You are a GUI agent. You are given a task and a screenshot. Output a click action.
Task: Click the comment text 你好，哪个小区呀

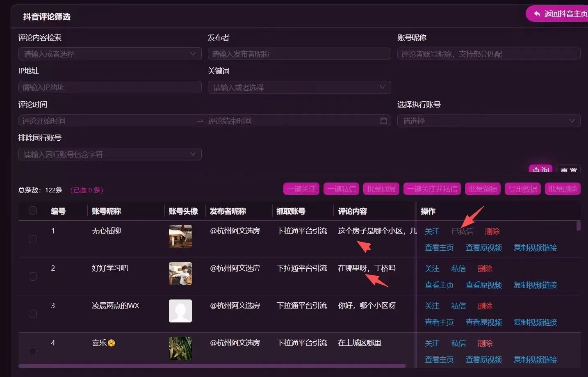click(367, 306)
